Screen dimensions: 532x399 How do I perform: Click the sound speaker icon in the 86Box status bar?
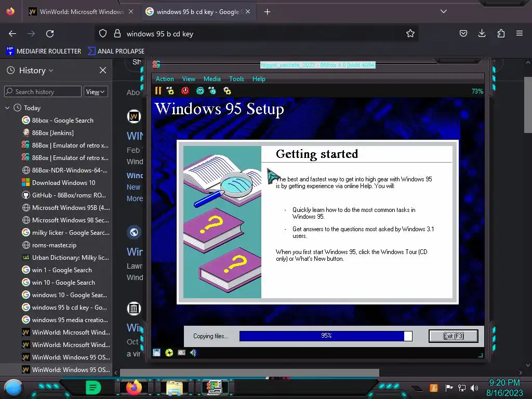click(194, 353)
